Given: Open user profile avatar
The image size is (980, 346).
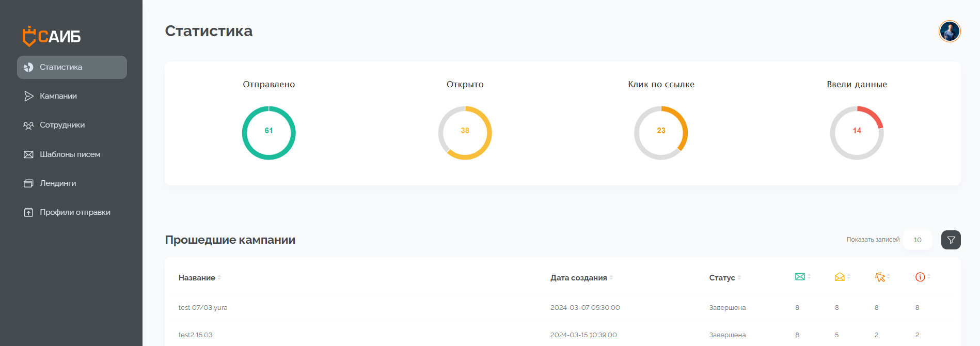Looking at the screenshot, I should pos(949,32).
